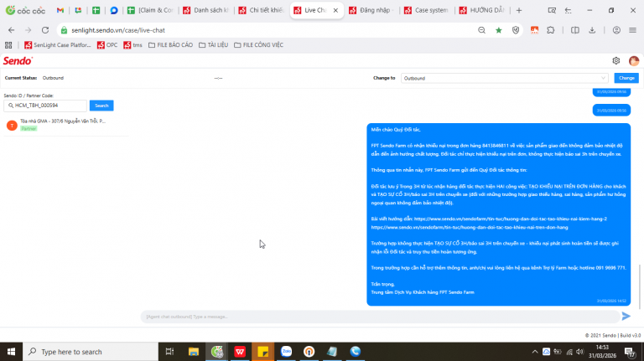Send the message with the paper plane icon

coord(626,317)
